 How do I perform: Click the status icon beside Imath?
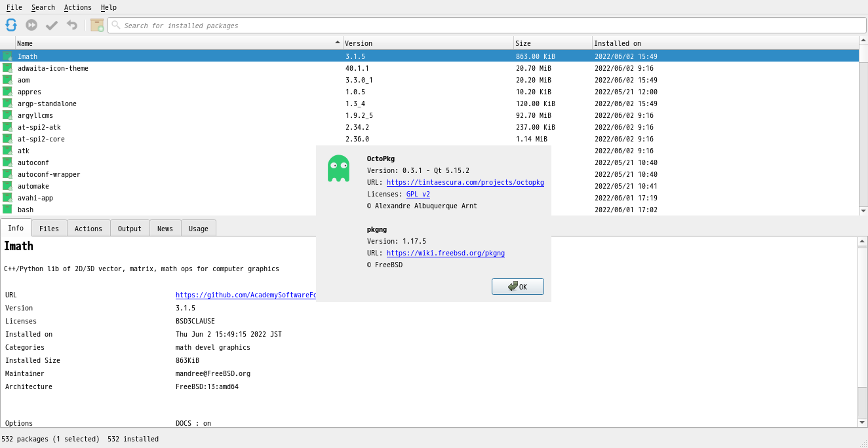(x=7, y=56)
